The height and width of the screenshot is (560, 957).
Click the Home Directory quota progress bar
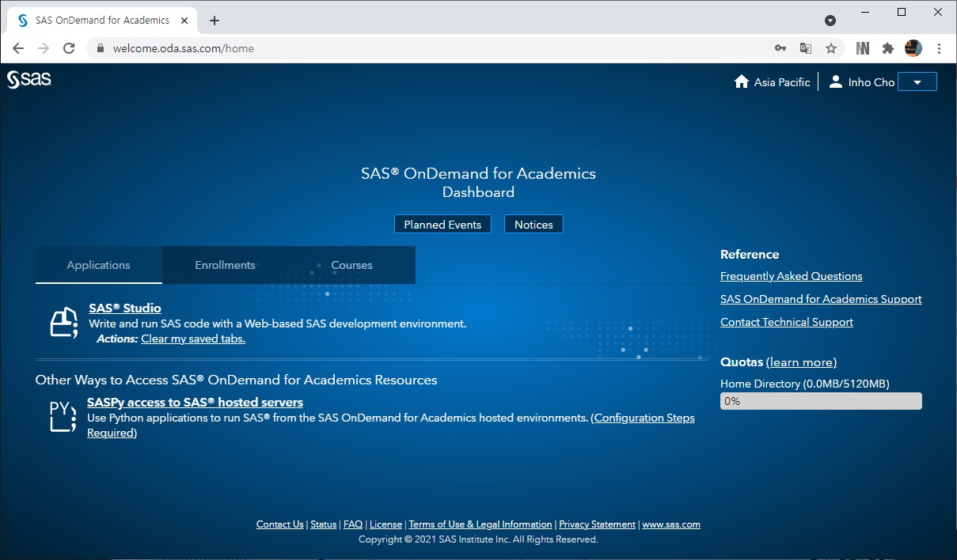point(821,401)
